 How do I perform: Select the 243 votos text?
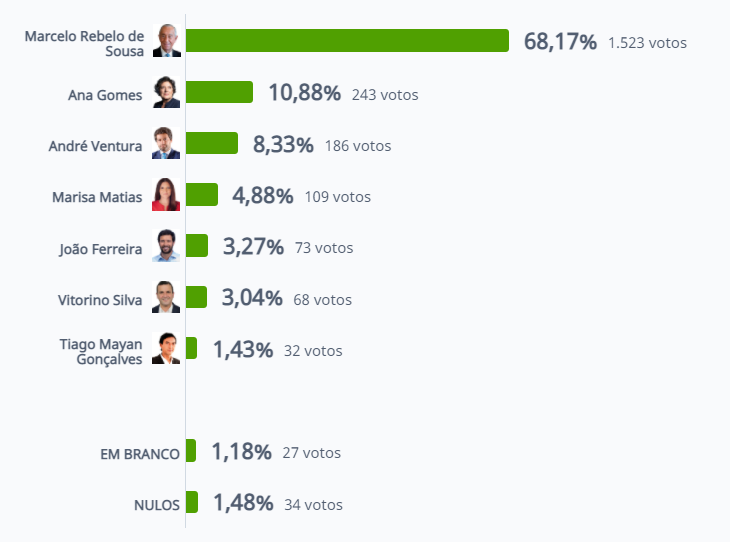[x=385, y=95]
